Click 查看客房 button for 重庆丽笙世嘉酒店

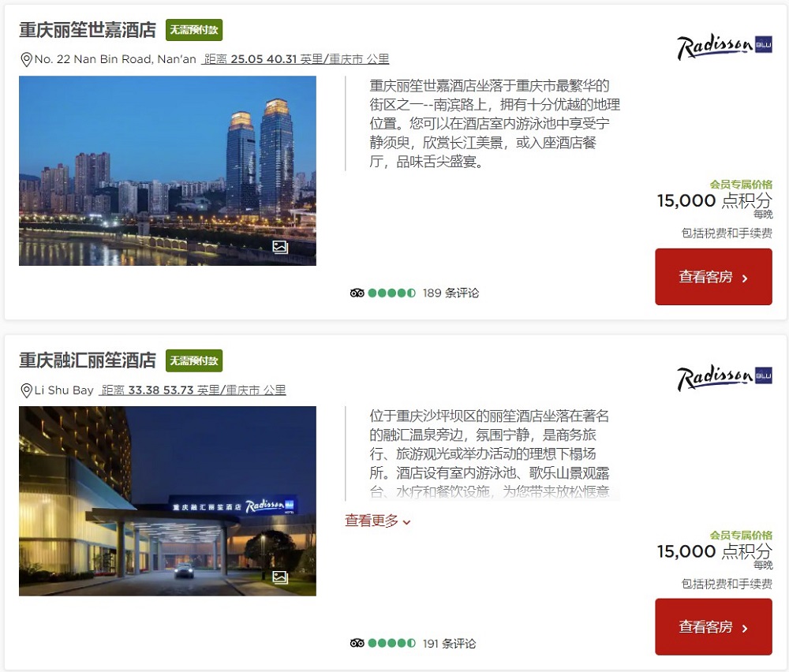click(x=713, y=277)
